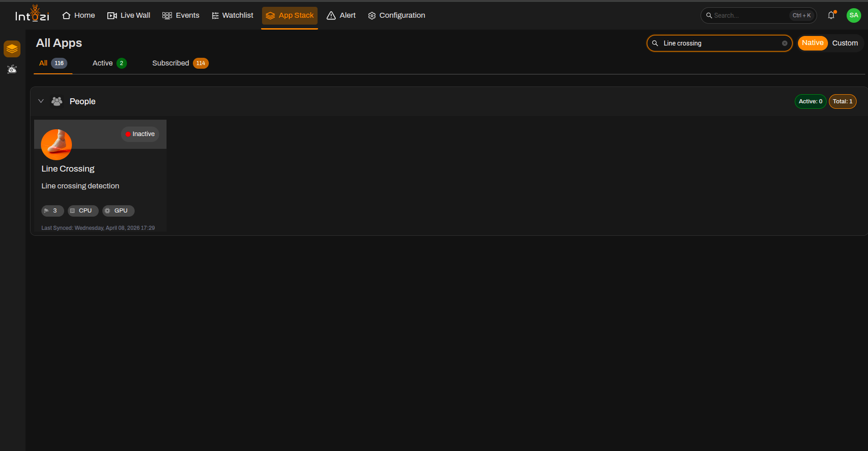Screen dimensions: 868x451
Task: Click the CPU tag on app card
Action: [x=83, y=211]
